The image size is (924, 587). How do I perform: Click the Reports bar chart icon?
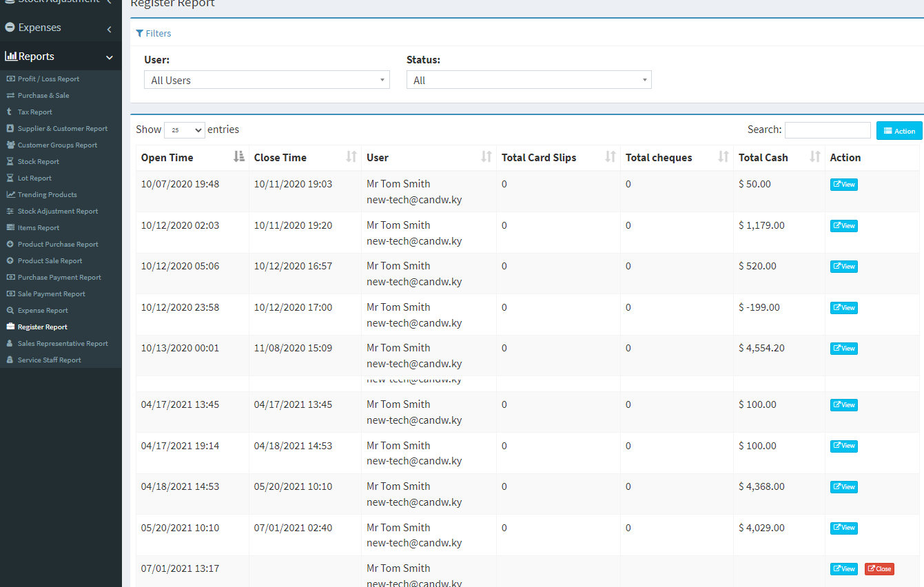pos(11,56)
